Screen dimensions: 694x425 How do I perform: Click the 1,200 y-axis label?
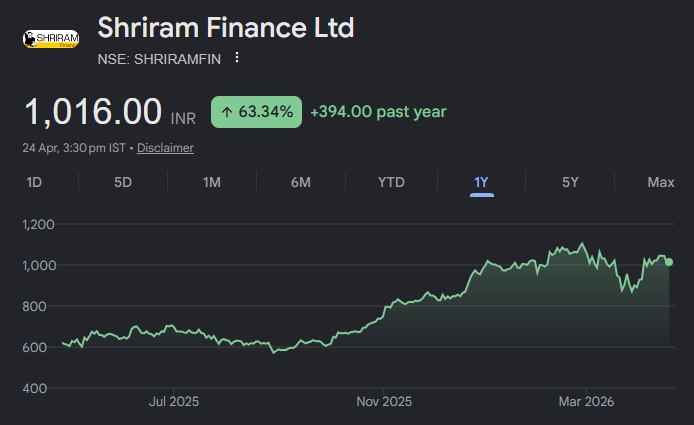(x=39, y=224)
